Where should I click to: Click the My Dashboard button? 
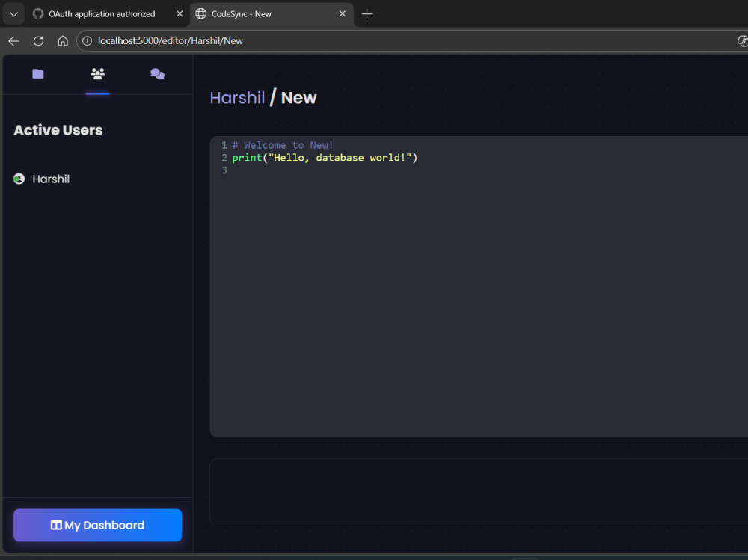click(x=98, y=525)
